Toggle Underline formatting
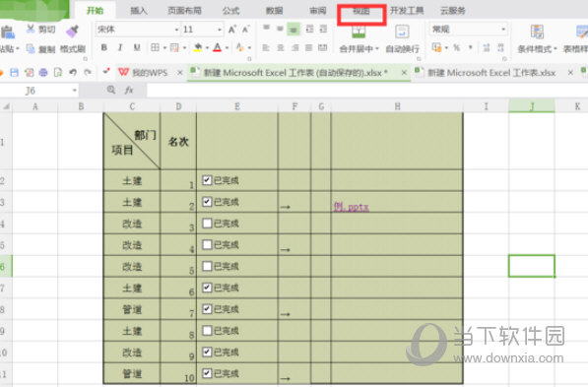 [137, 47]
